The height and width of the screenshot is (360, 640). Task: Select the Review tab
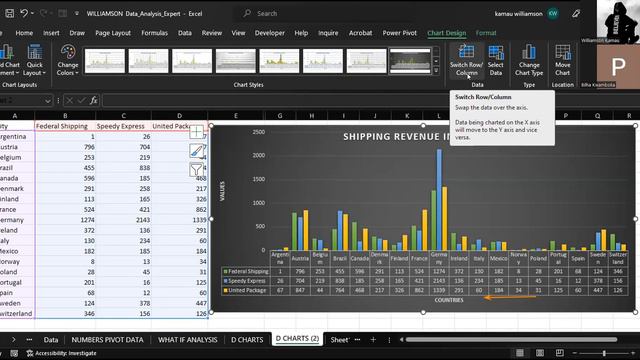212,33
